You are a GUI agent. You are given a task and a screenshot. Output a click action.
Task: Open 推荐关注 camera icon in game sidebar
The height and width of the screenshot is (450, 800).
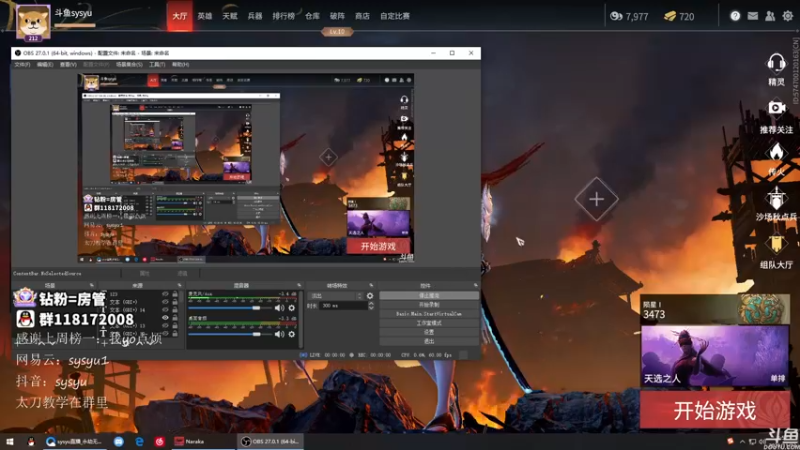click(776, 108)
